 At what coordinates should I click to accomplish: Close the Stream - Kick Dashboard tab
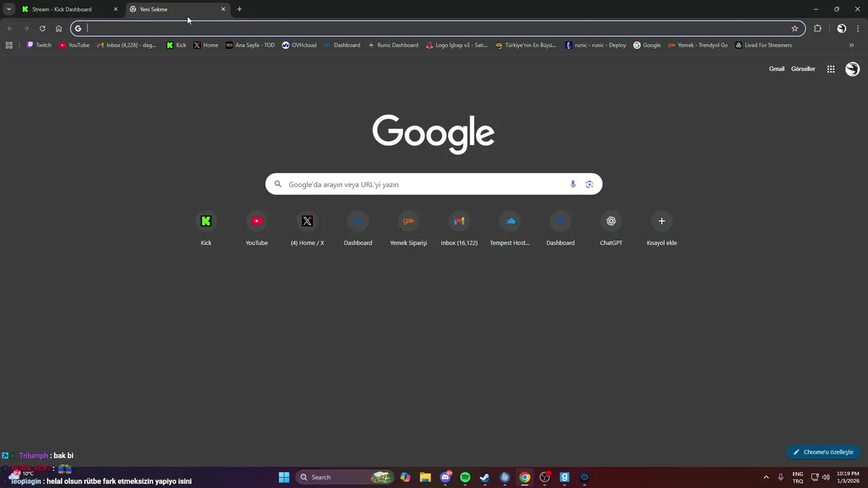(x=115, y=9)
